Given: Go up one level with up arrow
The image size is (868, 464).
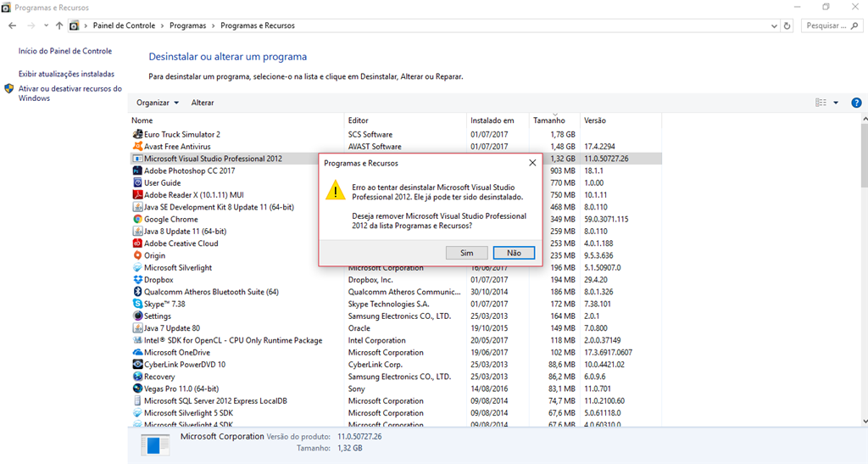Looking at the screenshot, I should 59,25.
